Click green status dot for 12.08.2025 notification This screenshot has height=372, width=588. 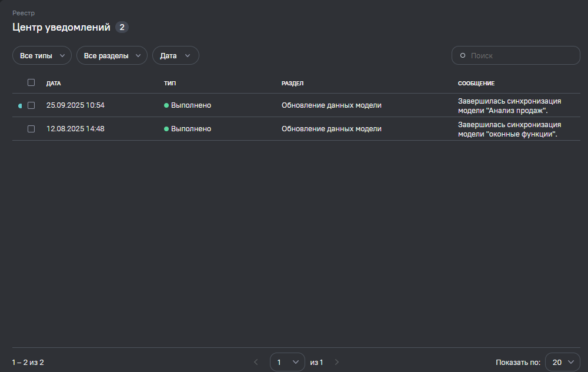pos(166,129)
